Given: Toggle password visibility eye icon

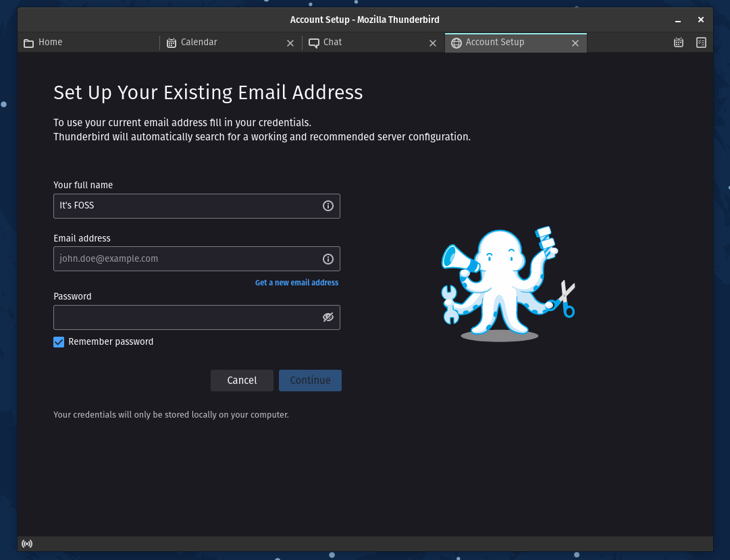Looking at the screenshot, I should [x=328, y=317].
